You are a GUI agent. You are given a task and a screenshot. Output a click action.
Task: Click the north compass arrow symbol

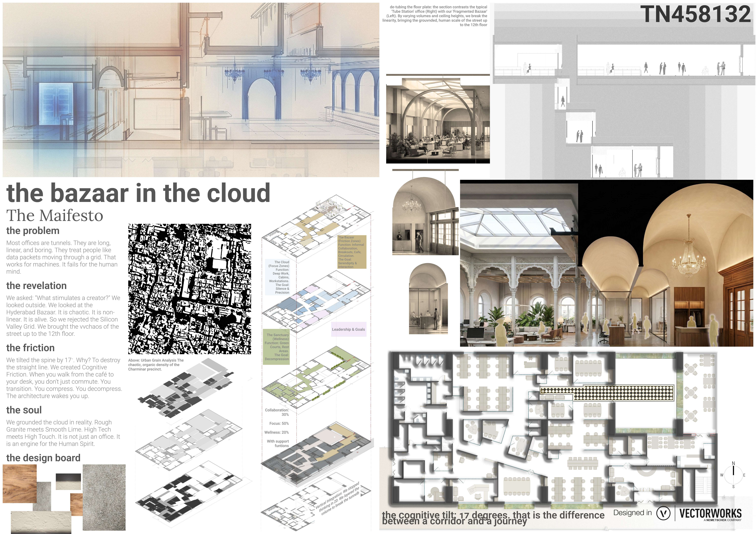733,475
